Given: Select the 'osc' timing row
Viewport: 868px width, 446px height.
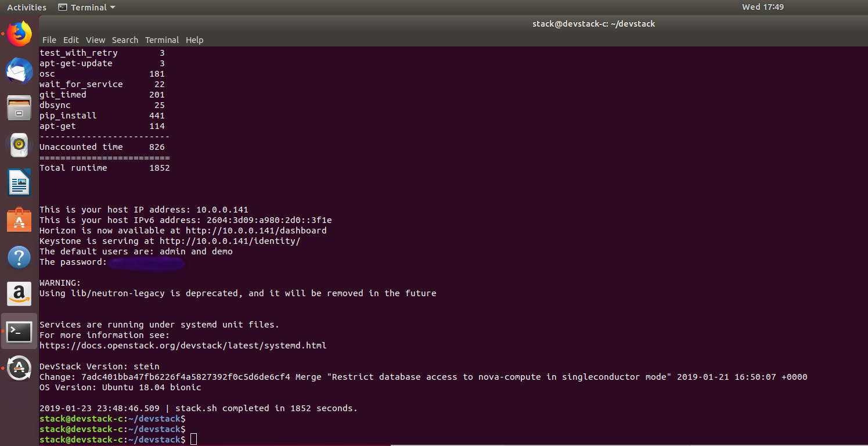Looking at the screenshot, I should pyautogui.click(x=102, y=74).
